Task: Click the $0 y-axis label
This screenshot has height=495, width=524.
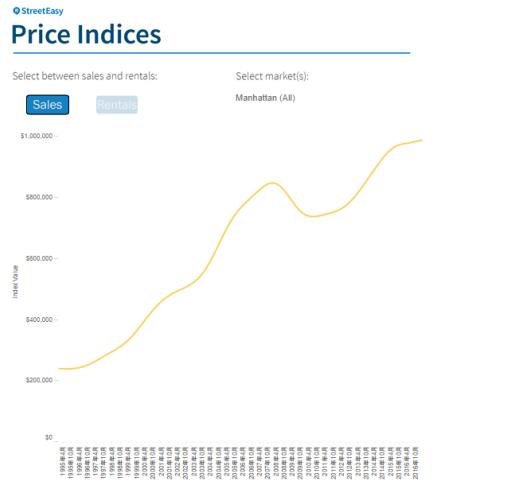Action: click(49, 438)
